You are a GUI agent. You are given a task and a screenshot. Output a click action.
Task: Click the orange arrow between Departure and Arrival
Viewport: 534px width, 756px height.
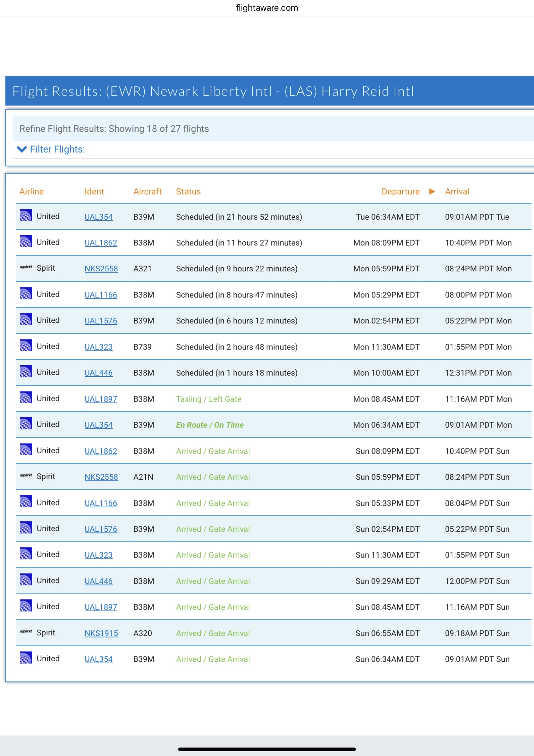pyautogui.click(x=432, y=192)
